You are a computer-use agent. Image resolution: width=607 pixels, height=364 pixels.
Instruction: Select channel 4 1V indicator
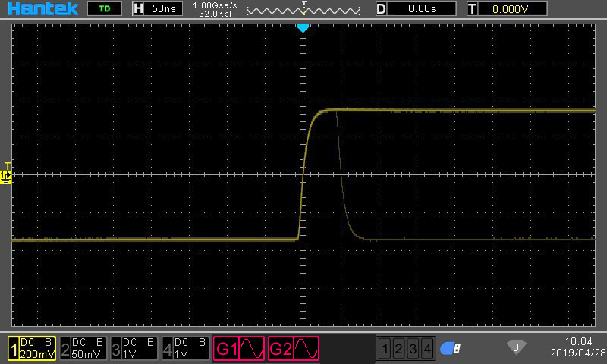pos(185,348)
